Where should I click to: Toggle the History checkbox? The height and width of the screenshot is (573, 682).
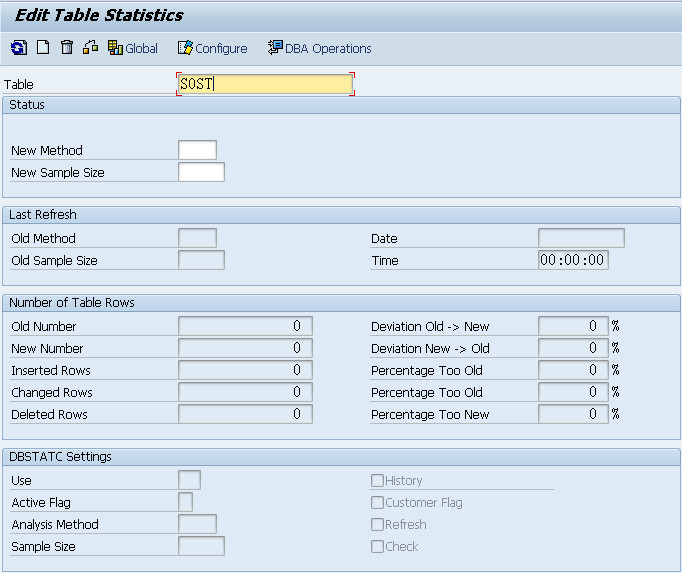[377, 480]
